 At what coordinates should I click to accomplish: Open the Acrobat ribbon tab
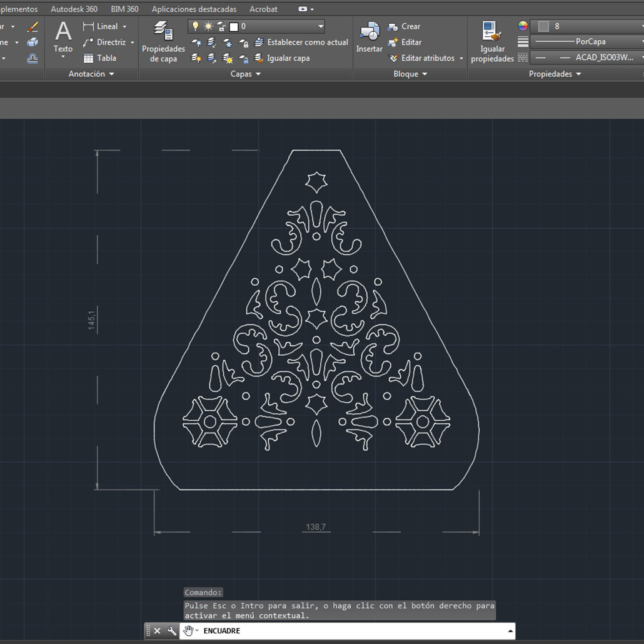coord(263,9)
